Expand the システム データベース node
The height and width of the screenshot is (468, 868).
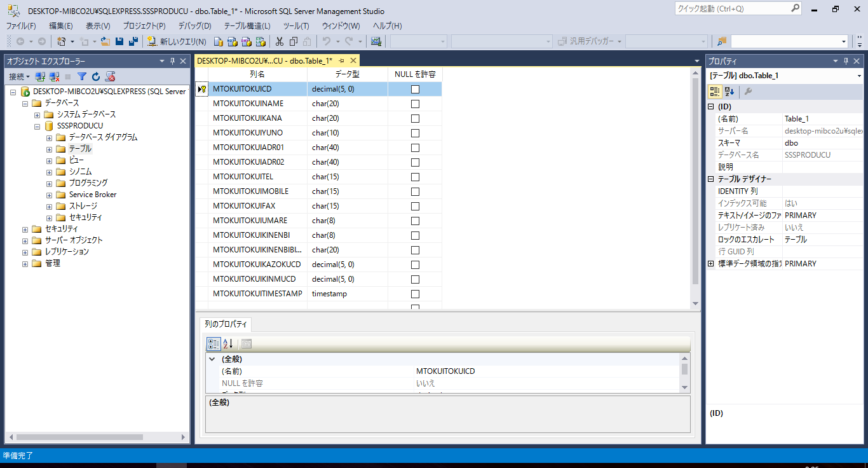(x=37, y=114)
